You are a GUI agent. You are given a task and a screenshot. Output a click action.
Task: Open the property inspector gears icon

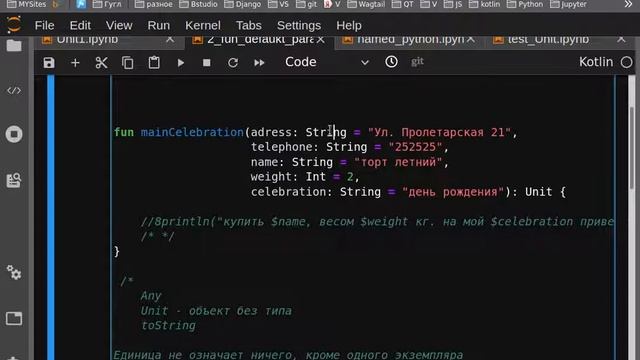click(x=14, y=272)
